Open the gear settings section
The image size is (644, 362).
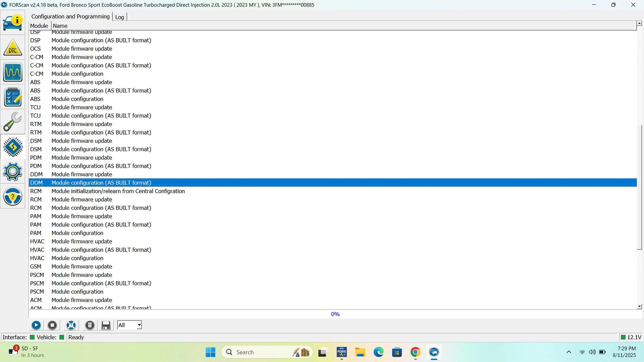pos(13,172)
